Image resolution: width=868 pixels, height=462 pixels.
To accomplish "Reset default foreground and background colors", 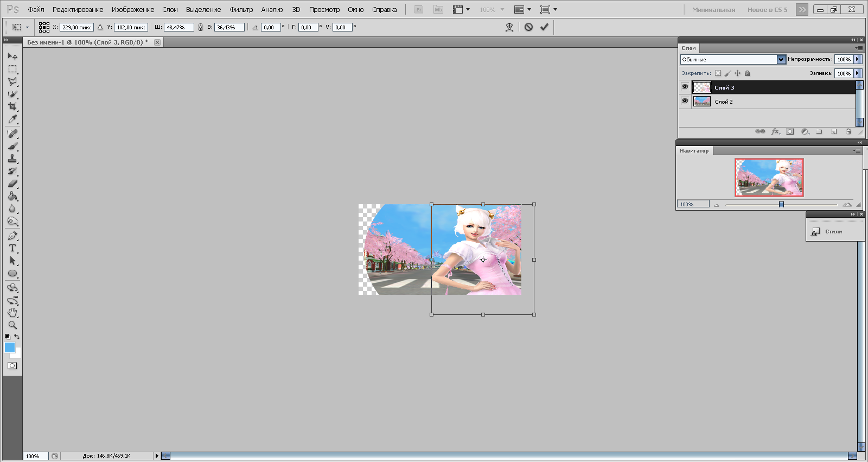I will (8, 337).
